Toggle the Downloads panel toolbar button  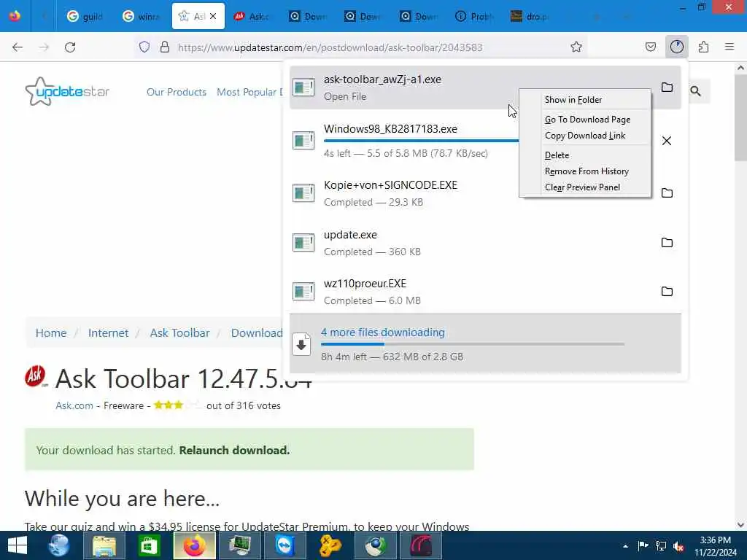(677, 47)
